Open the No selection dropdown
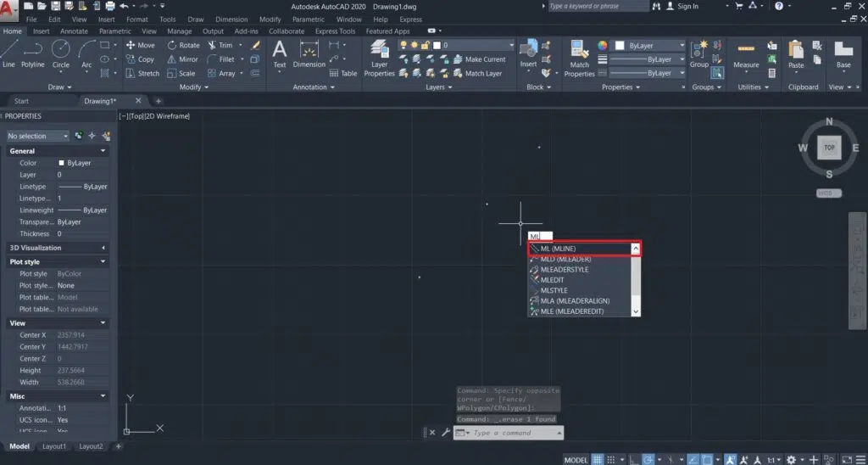Viewport: 868px width, 465px height. [38, 136]
